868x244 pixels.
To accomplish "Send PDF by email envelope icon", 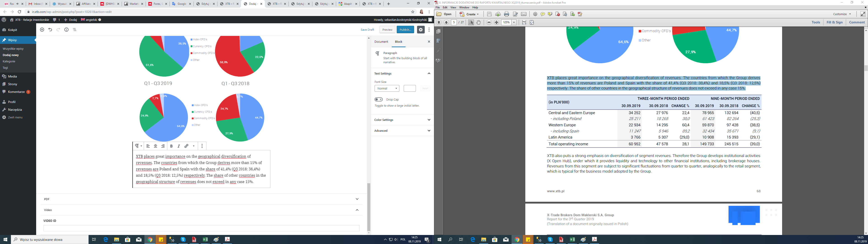I will click(524, 14).
